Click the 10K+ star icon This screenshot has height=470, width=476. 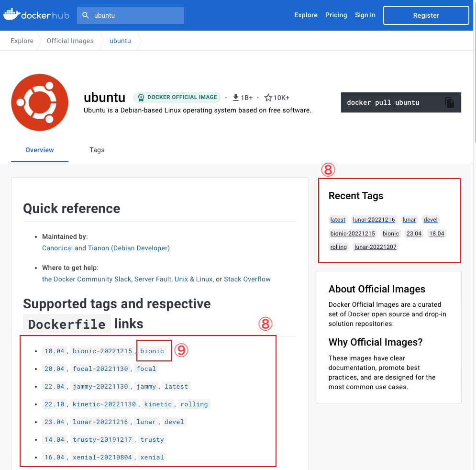[268, 98]
